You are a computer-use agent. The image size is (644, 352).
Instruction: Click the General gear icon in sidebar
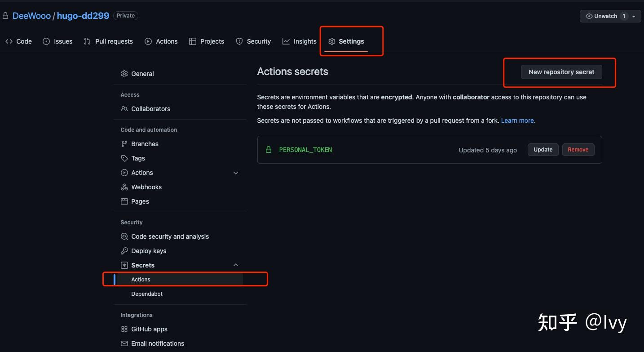(x=124, y=74)
